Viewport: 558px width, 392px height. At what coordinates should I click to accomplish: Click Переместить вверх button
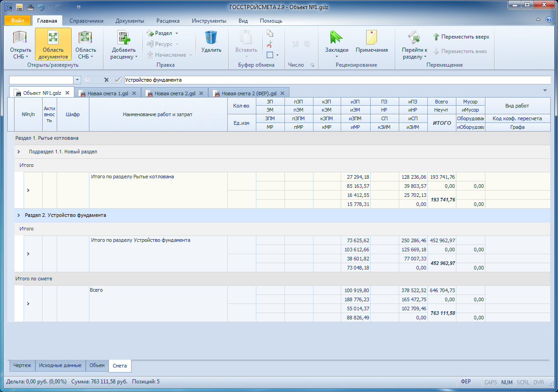tap(460, 37)
